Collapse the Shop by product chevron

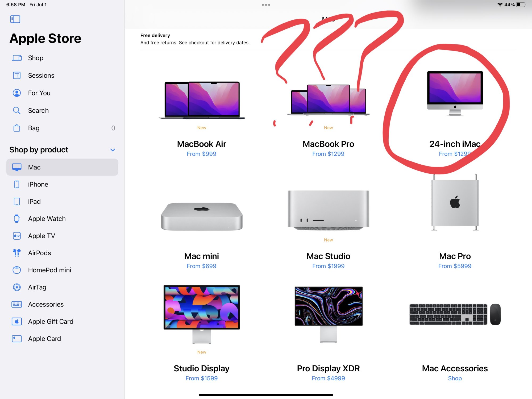coord(113,150)
